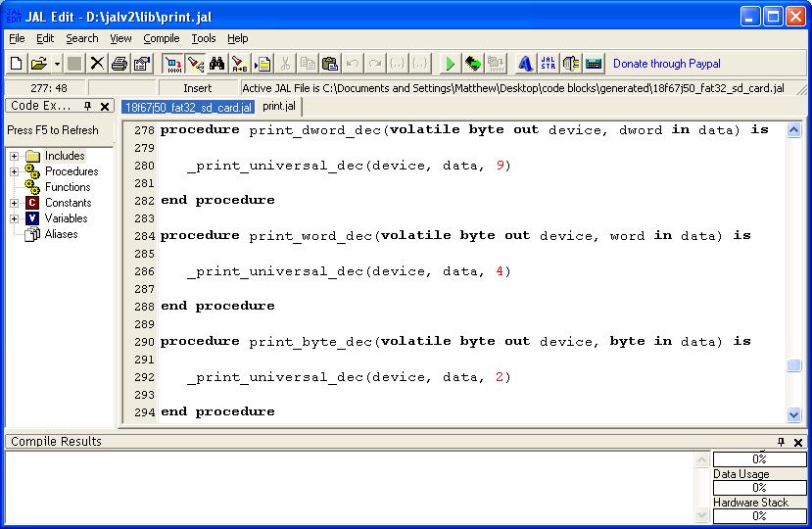Image resolution: width=812 pixels, height=529 pixels.
Task: Create a new file with the blank page icon
Action: 16,64
